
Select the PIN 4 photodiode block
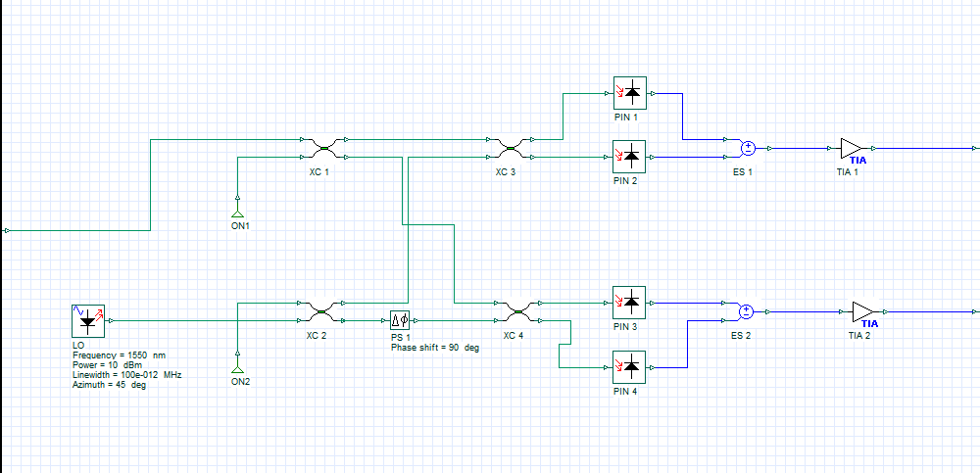pyautogui.click(x=630, y=367)
